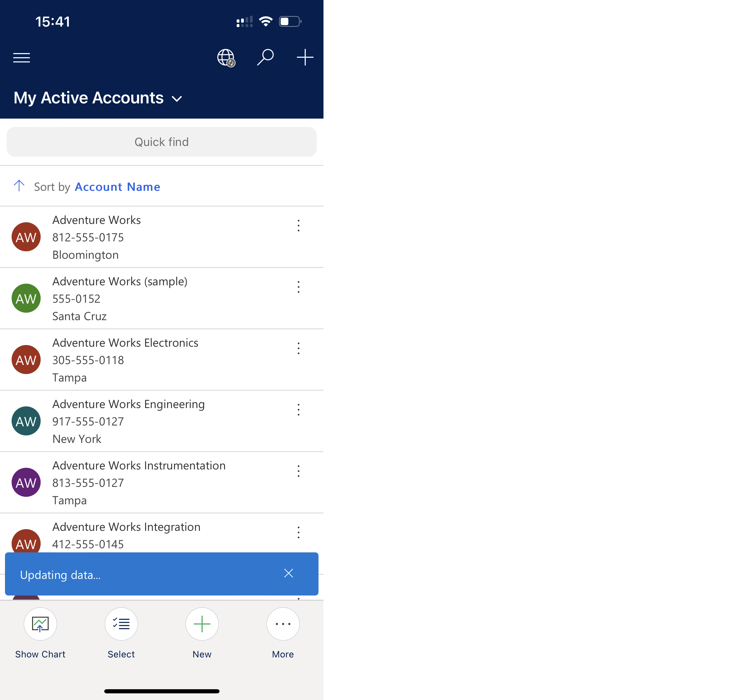
Task: Toggle sort order ascending for Account Name
Action: click(x=20, y=186)
